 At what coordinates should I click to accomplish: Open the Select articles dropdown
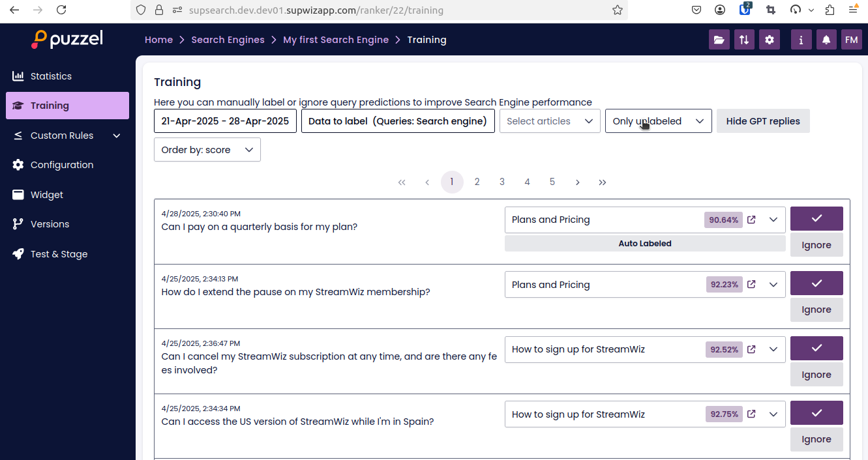click(550, 121)
